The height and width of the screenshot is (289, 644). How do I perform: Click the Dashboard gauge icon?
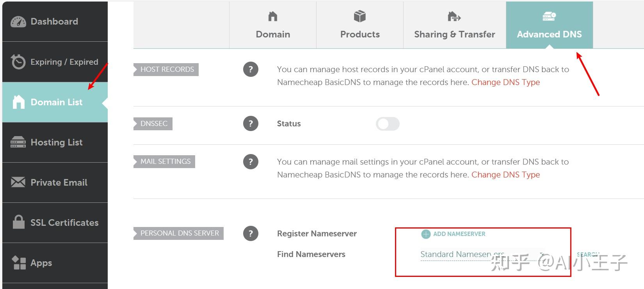click(18, 22)
